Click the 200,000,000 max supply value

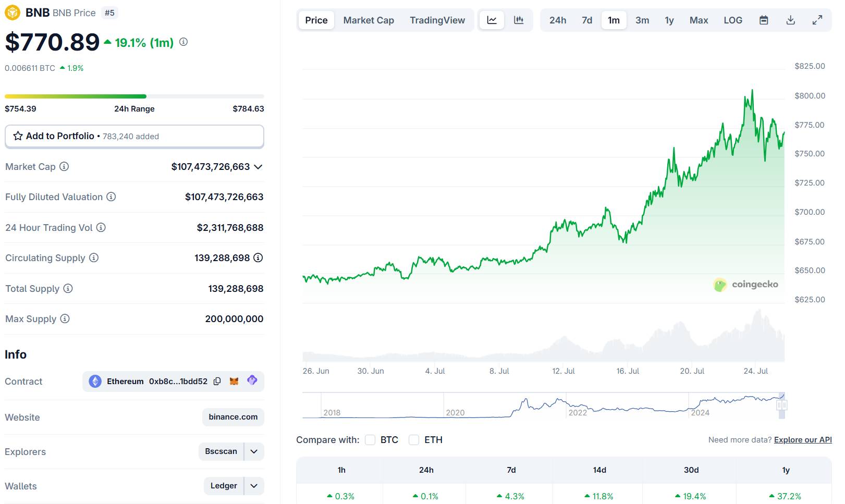point(234,319)
